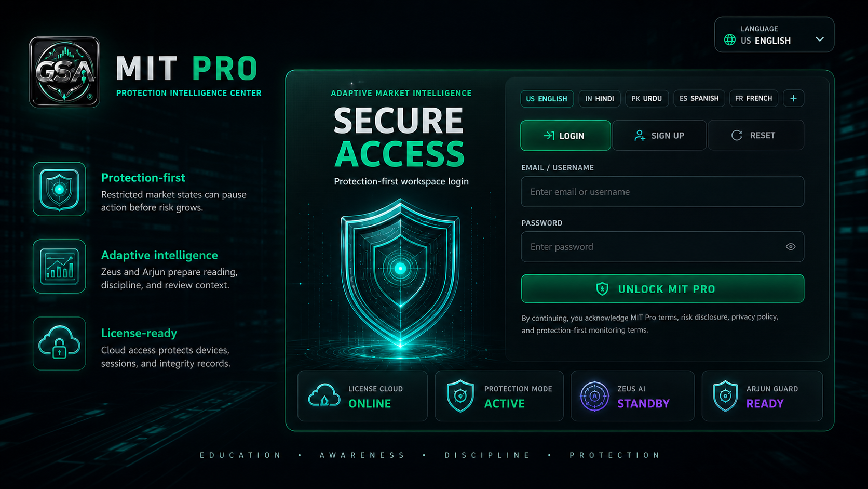Click the shield icon on Unlock button
The image size is (868, 489).
[x=602, y=289]
